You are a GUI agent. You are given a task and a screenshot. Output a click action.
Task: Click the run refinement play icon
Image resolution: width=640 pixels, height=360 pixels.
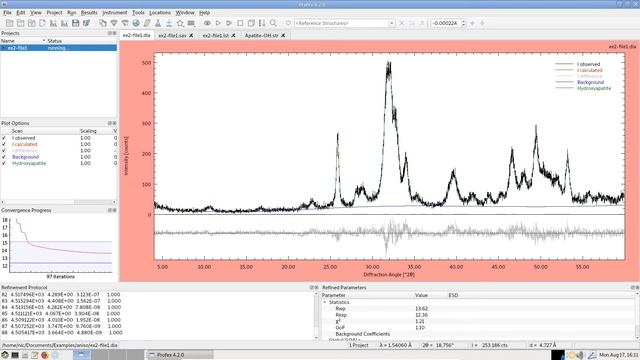pyautogui.click(x=218, y=23)
